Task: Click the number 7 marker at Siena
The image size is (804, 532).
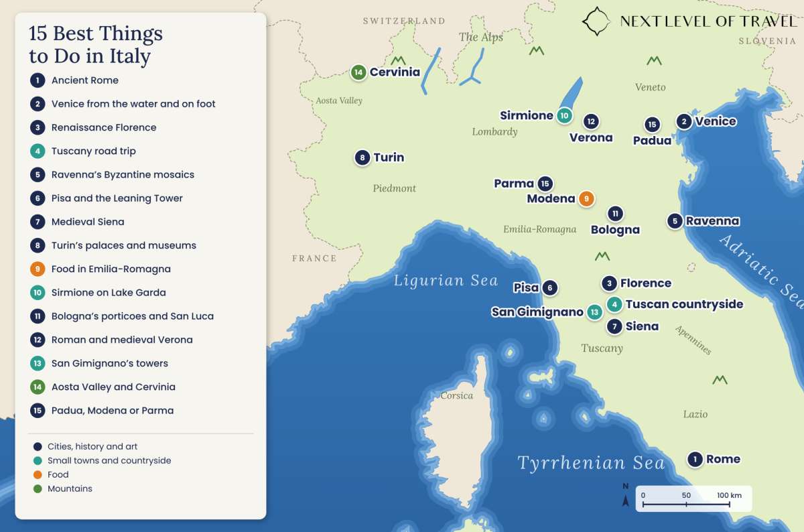Action: pyautogui.click(x=614, y=326)
